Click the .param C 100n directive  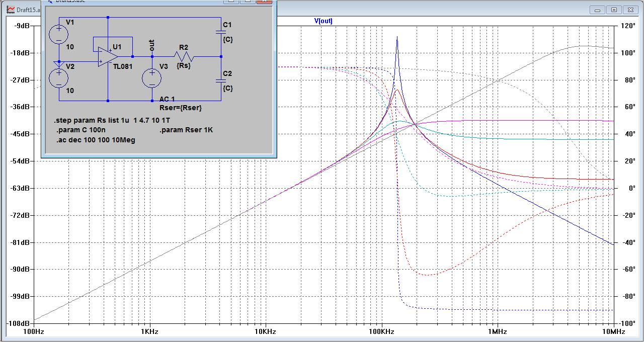(x=81, y=130)
